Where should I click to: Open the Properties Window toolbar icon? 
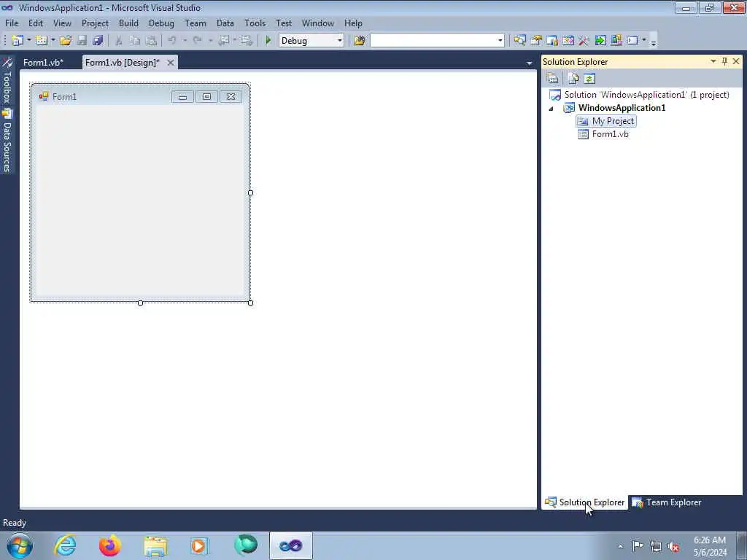pos(536,41)
